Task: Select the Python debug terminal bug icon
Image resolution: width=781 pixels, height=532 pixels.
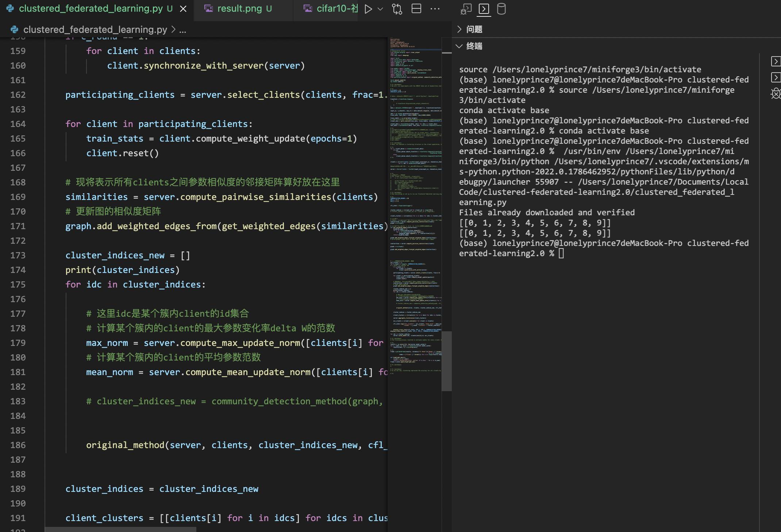Action: 776,94
